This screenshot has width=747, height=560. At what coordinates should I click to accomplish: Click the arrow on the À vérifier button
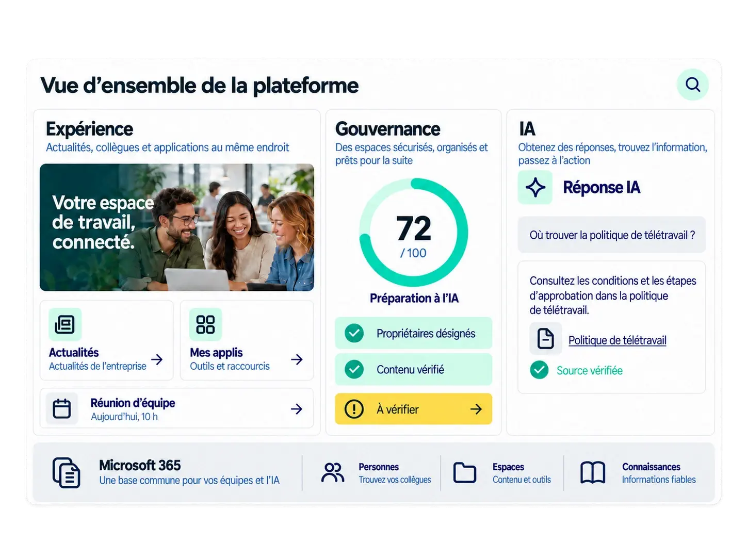(x=476, y=409)
